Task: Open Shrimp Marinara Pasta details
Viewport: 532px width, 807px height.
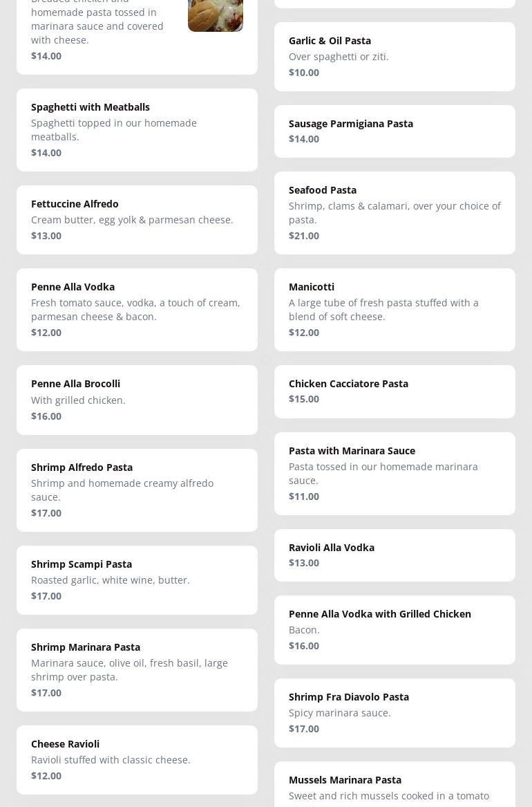Action: pyautogui.click(x=137, y=669)
